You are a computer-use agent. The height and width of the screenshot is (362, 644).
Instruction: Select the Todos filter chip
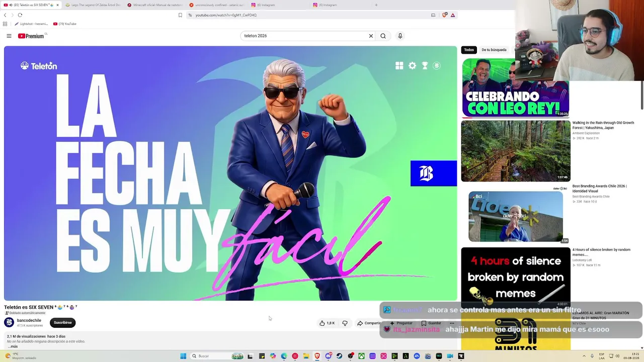(x=469, y=50)
